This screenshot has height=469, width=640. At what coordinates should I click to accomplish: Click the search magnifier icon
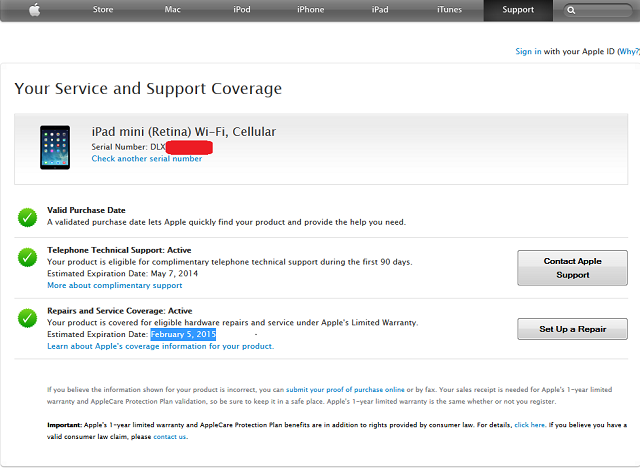coord(571,10)
